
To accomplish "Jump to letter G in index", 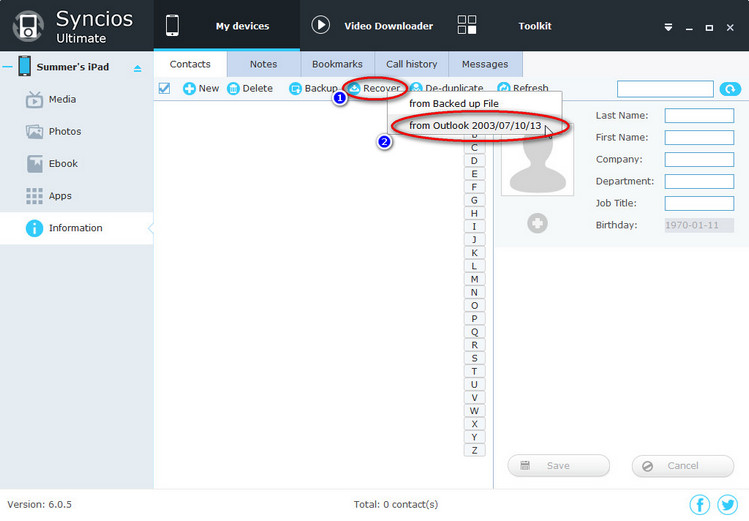I will (474, 200).
